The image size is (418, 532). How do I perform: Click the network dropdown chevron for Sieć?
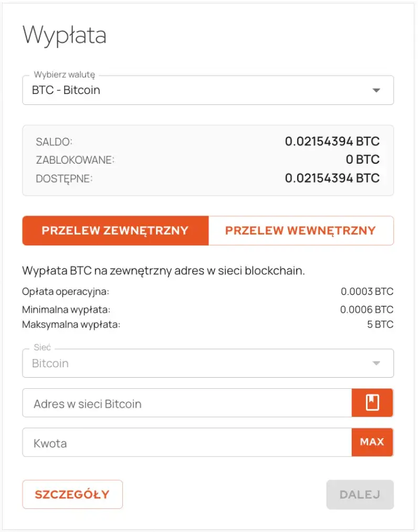[x=377, y=363]
